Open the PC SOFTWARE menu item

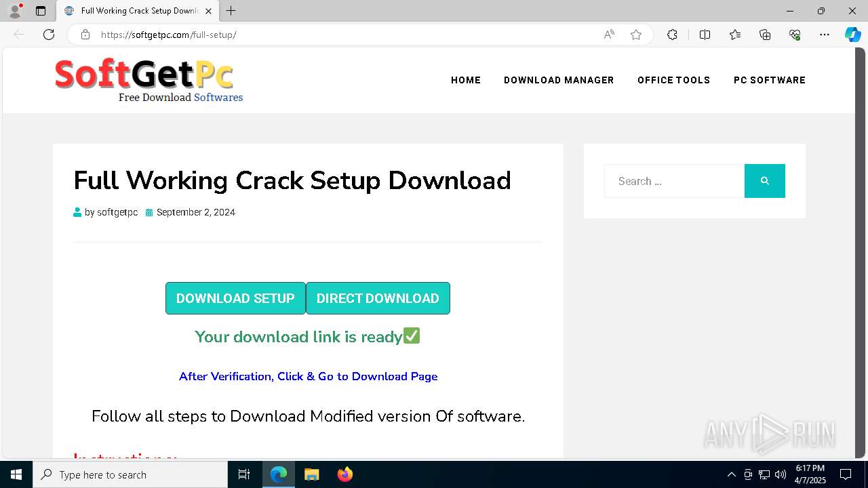coord(770,80)
